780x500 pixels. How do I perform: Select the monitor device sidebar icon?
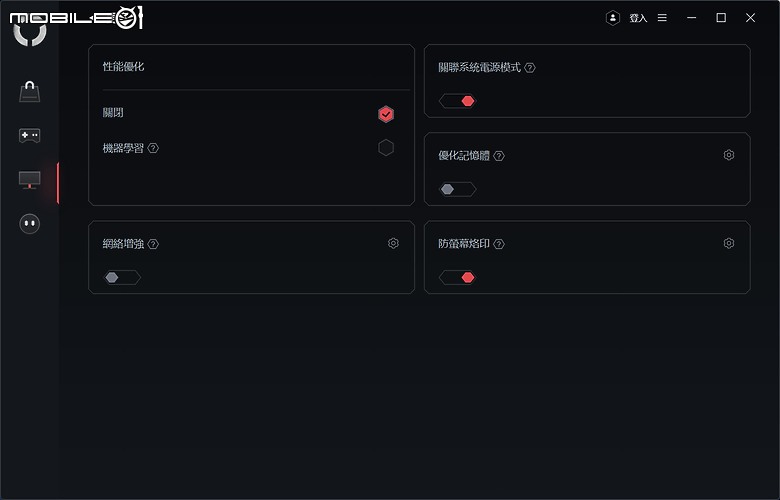pos(29,180)
